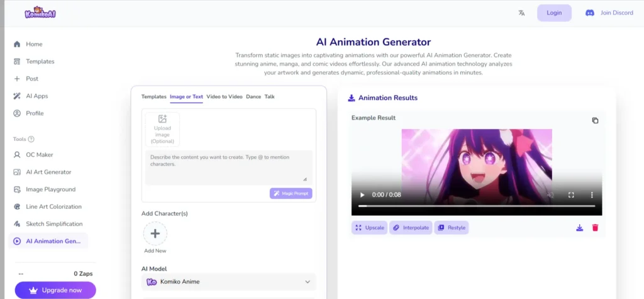Click the Home house icon
This screenshot has width=644, height=299.
tap(17, 44)
